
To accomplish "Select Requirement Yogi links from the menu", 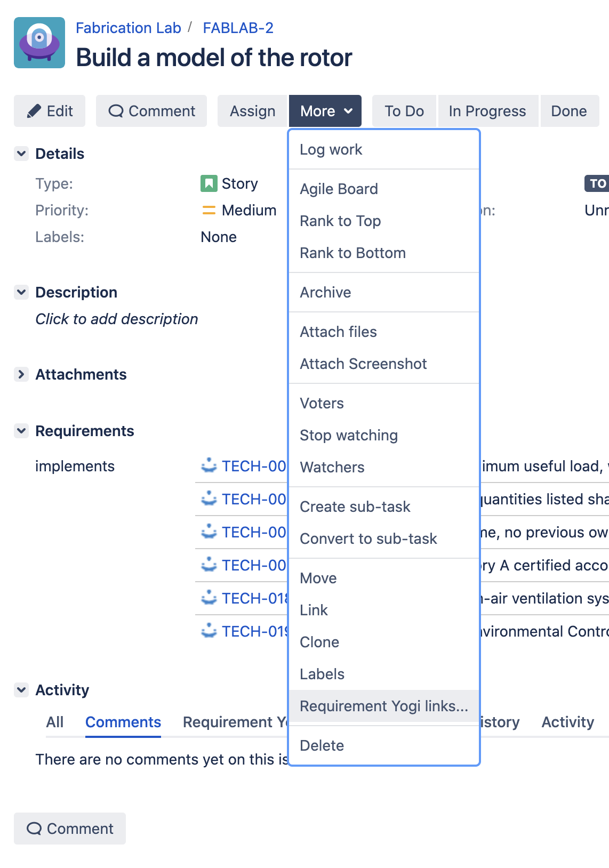I will pos(383,706).
